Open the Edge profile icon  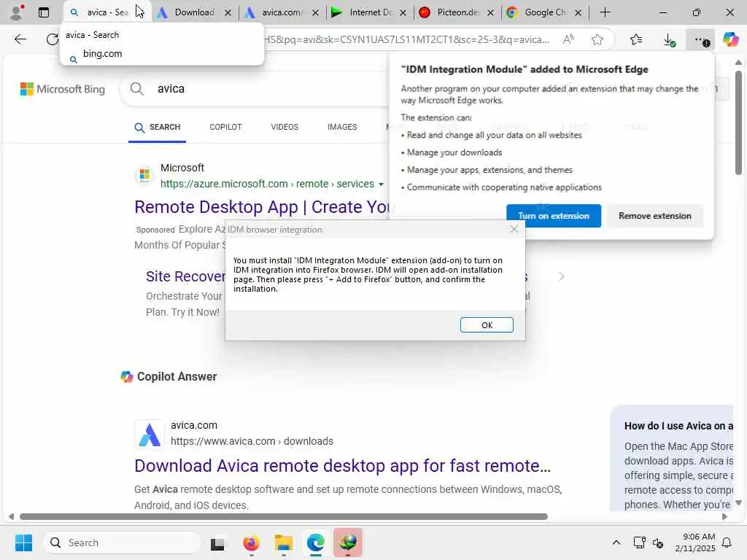(18, 12)
